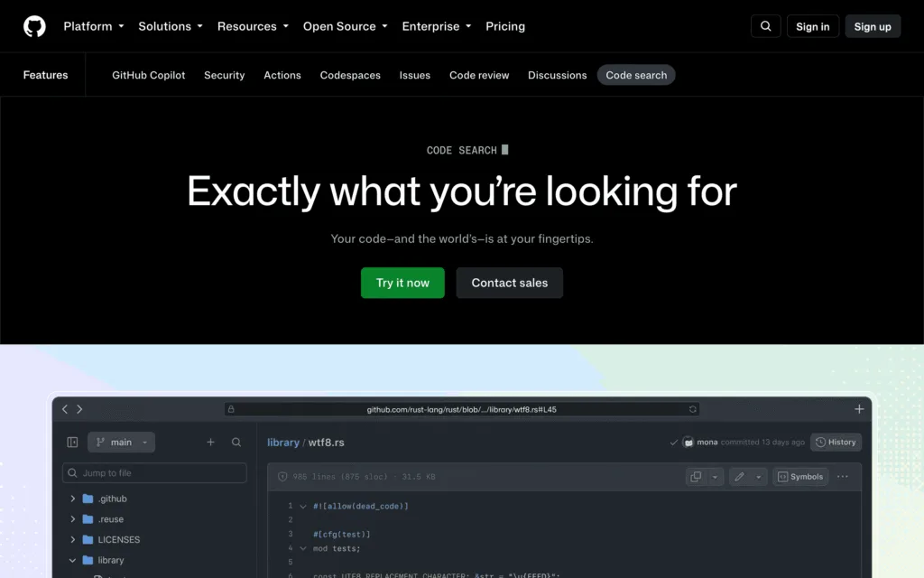924x578 pixels.
Task: Click the .reuse folder name
Action: coord(111,519)
